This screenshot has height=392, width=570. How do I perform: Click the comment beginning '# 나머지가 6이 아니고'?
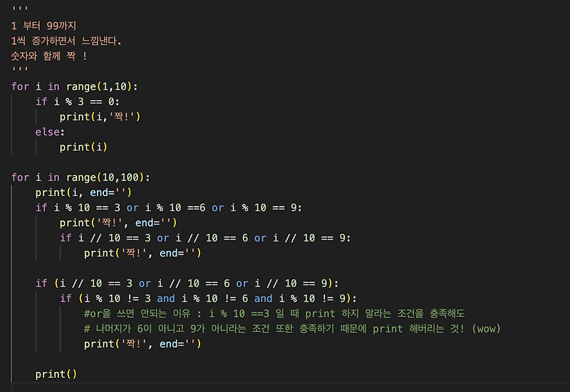[292, 329]
